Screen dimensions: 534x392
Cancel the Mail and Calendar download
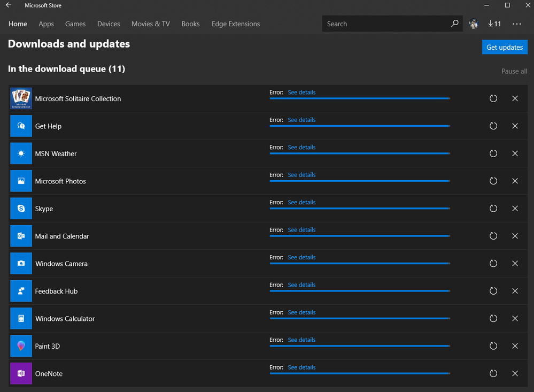tap(515, 236)
